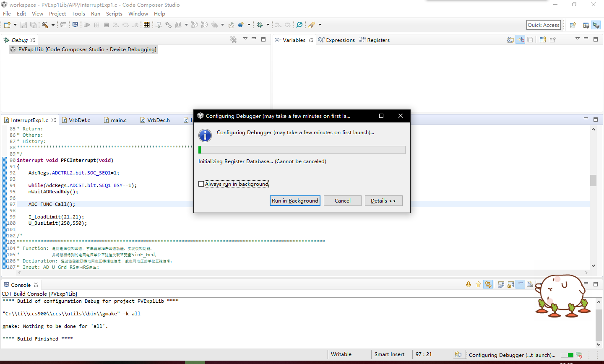Click Remove All Terminated Launches icon
Screen dimensions: 604x364
234,39
